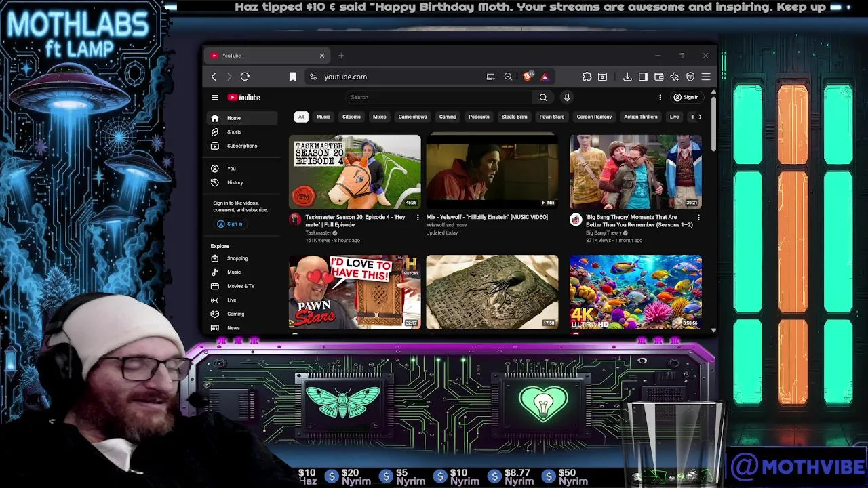868x488 pixels.
Task: Open the 4K Ultra HD aquarium thumbnail
Action: (x=635, y=292)
